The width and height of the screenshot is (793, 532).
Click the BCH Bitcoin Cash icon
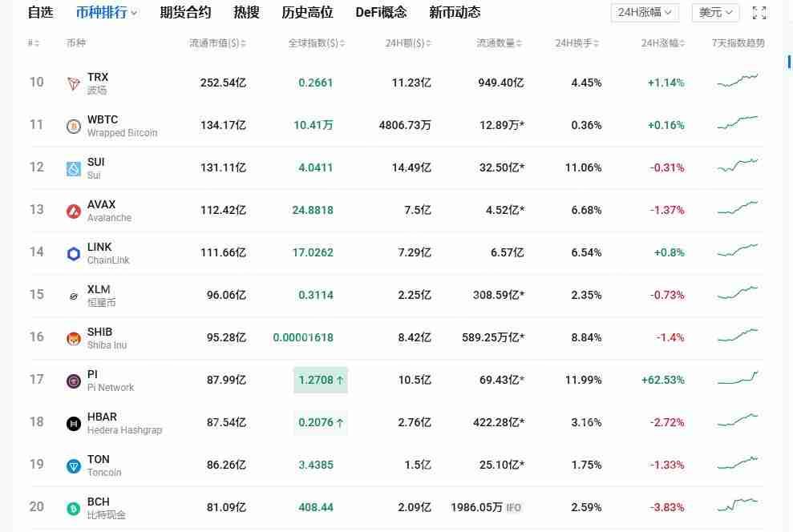73,507
